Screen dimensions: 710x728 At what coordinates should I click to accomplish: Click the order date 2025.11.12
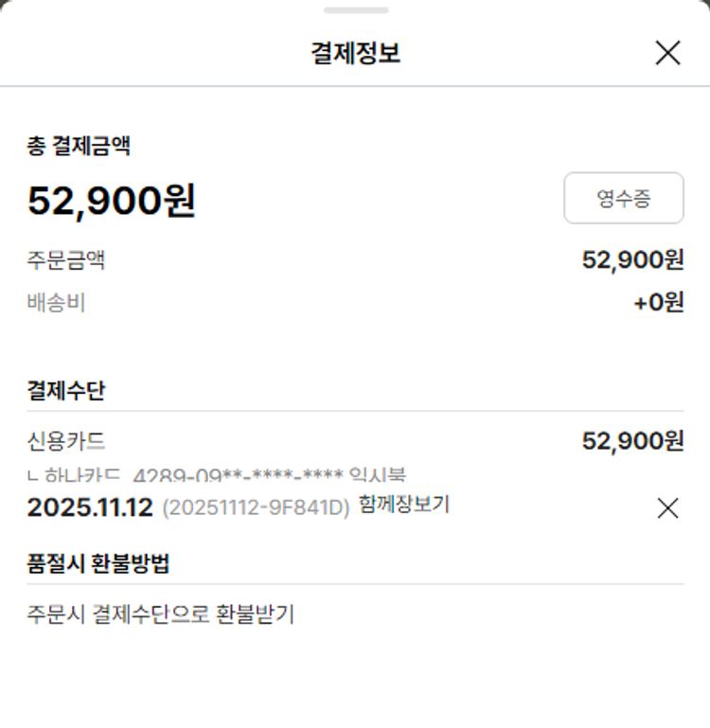pos(90,507)
